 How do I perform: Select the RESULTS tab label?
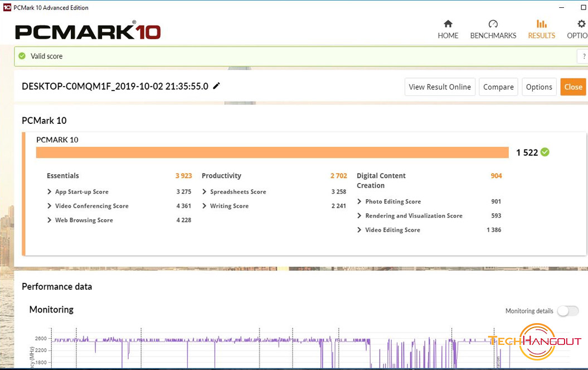click(542, 36)
